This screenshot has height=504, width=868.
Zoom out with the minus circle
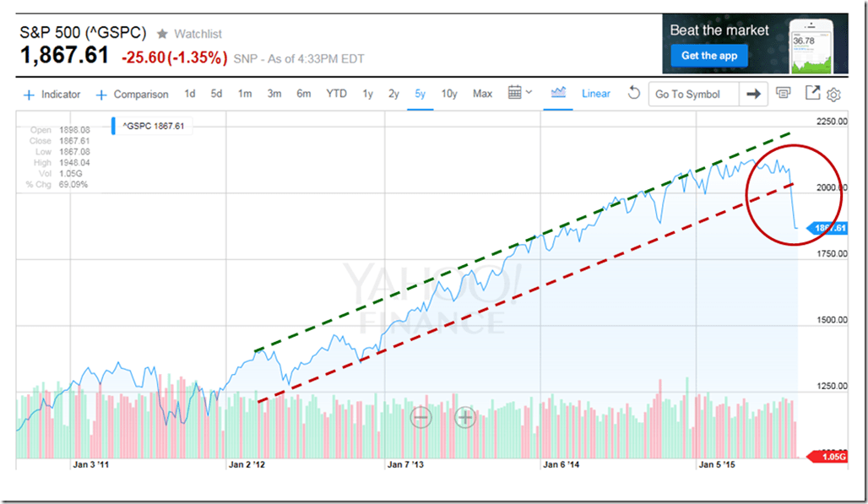coord(420,416)
